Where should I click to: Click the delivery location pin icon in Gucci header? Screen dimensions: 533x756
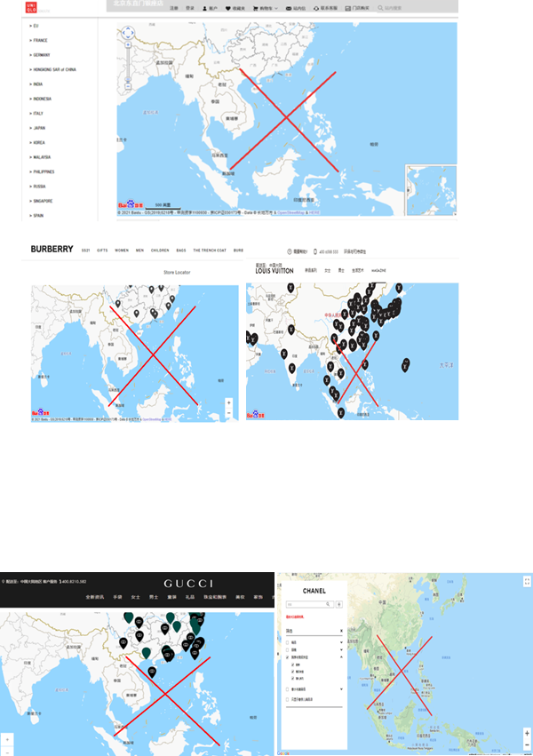point(3,582)
